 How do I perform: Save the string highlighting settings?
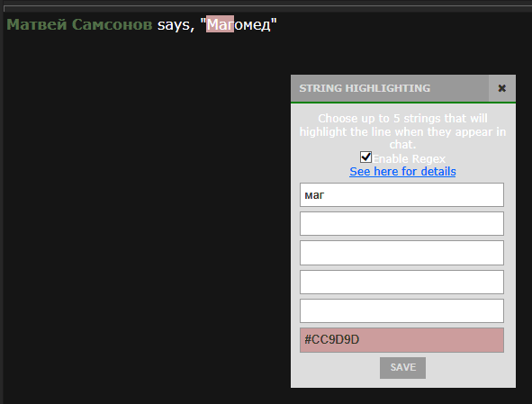(402, 368)
